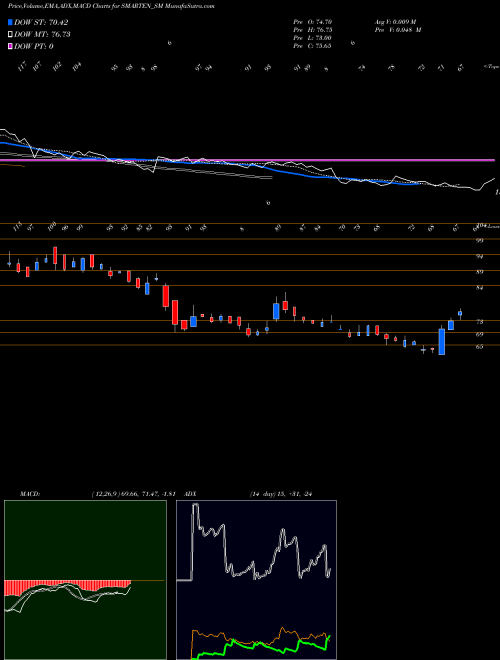Click the large blue candlestick near chart end
The height and width of the screenshot is (660, 500).
(442, 342)
